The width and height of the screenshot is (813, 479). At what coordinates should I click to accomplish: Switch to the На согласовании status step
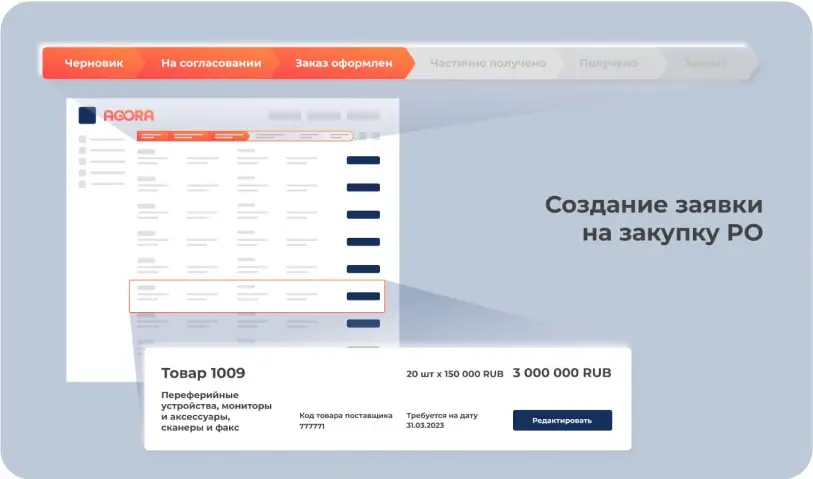point(211,63)
